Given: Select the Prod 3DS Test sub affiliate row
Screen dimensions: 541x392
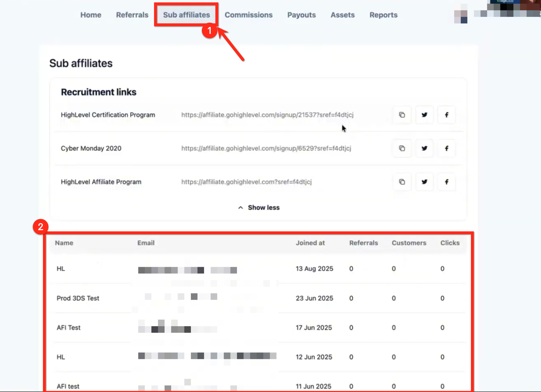Looking at the screenshot, I should pyautogui.click(x=78, y=298).
